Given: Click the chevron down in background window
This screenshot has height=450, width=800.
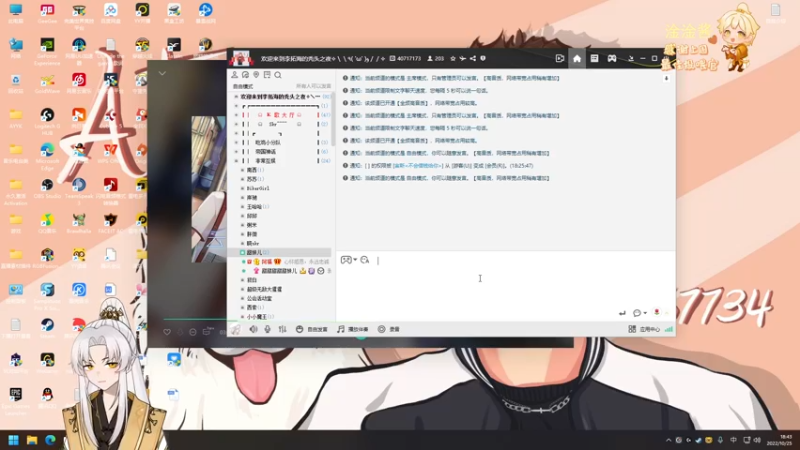Looking at the screenshot, I should (x=162, y=73).
